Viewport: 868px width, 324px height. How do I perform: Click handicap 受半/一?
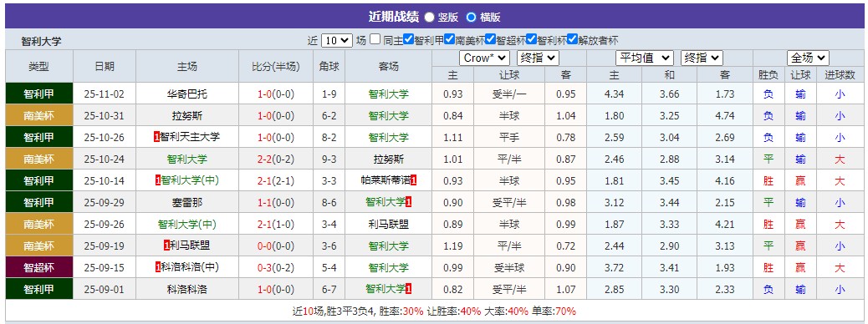[x=509, y=94]
